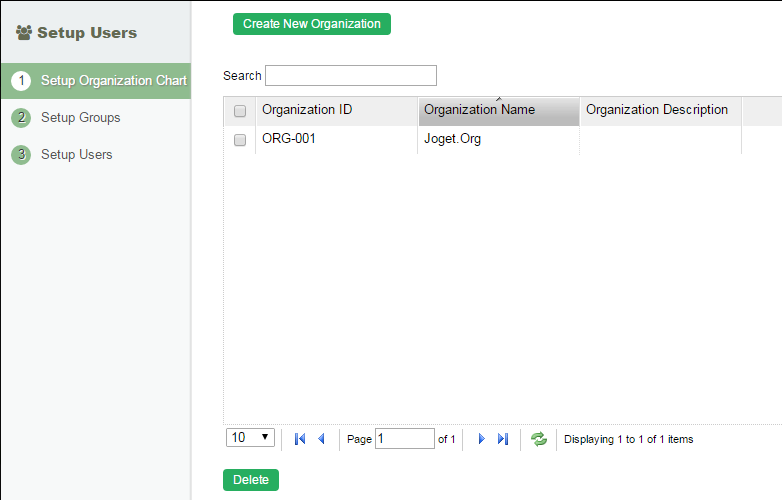Image resolution: width=782 pixels, height=500 pixels.
Task: Open the Setup Groups menu item
Action: coord(80,118)
